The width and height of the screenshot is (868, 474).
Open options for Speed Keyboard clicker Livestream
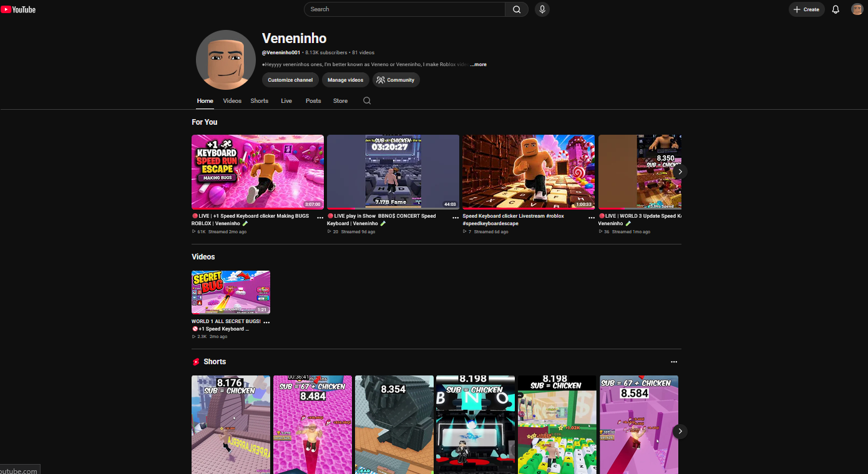[x=592, y=218]
